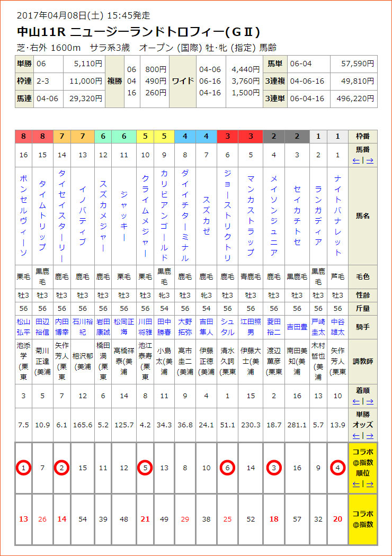Image resolution: width=392 pixels, height=556 pixels.
Task: Select the 単勝 payout 5,110円
Action: 88,64
